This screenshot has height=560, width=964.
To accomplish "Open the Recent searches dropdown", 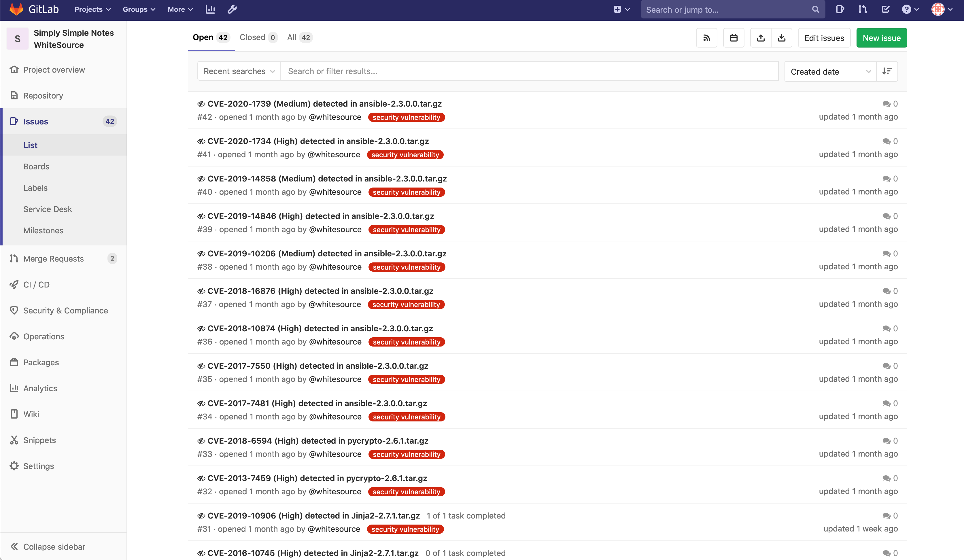I will click(239, 71).
